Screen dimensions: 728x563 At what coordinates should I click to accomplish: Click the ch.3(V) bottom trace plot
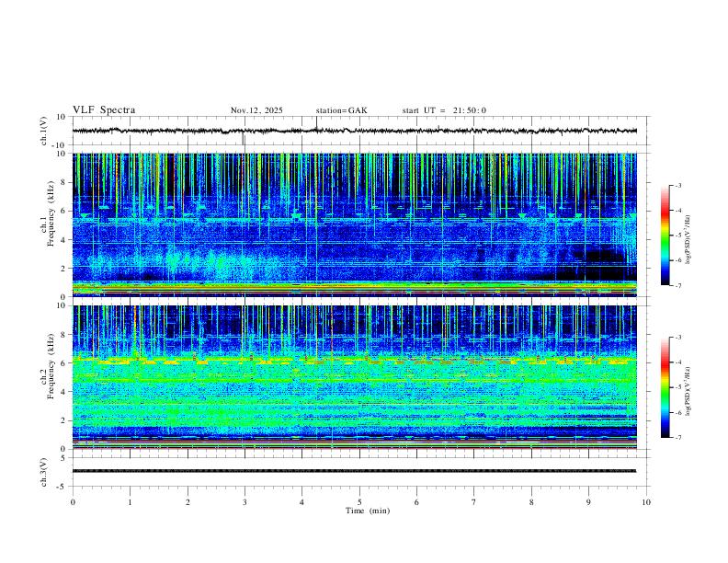[355, 472]
